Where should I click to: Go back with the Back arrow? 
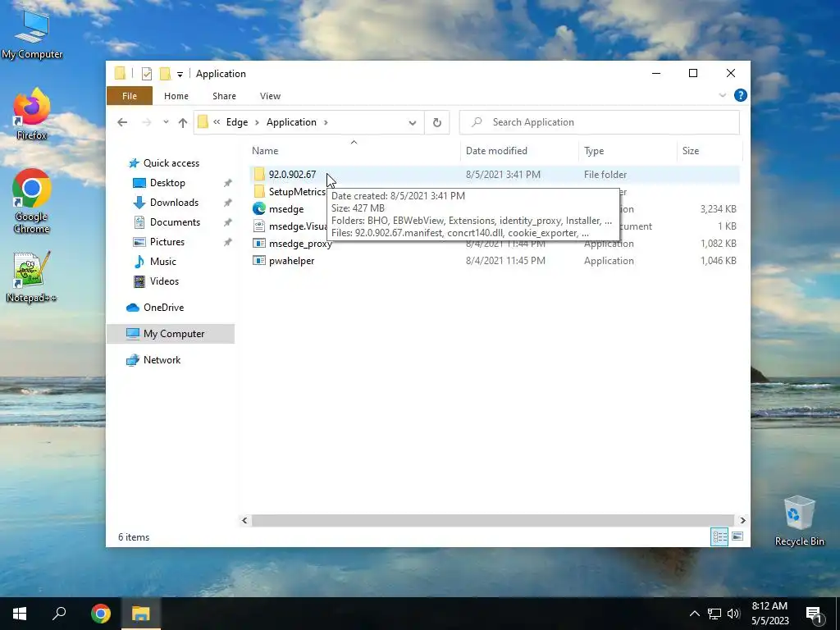[122, 122]
